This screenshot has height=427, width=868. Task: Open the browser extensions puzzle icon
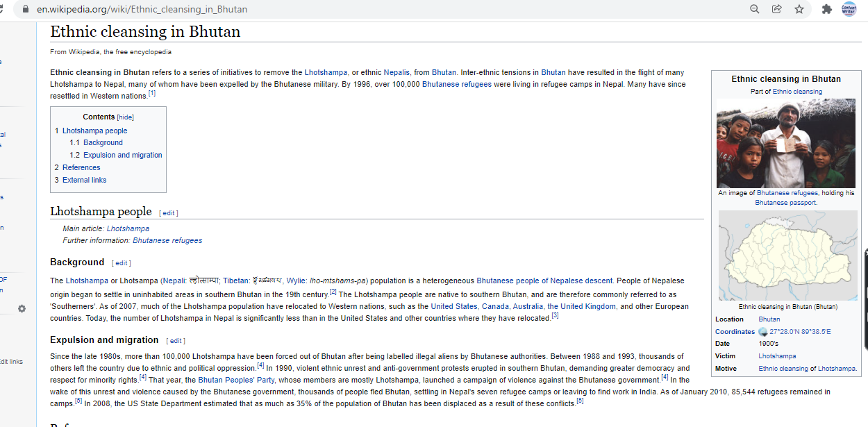tap(826, 9)
